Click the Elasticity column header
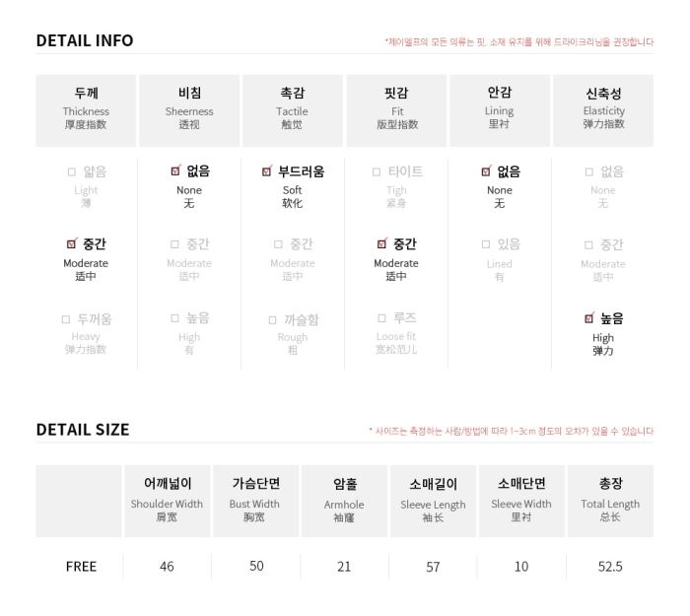The image size is (690, 616). (x=603, y=110)
